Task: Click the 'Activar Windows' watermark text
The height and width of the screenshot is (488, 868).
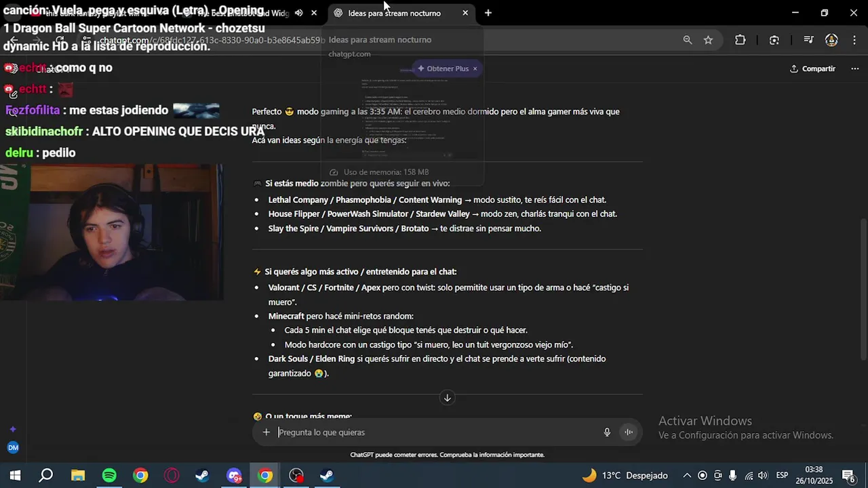Action: (705, 421)
